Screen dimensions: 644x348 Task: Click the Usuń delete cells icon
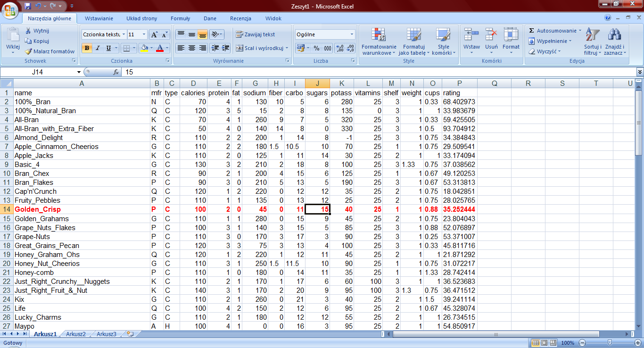point(491,34)
